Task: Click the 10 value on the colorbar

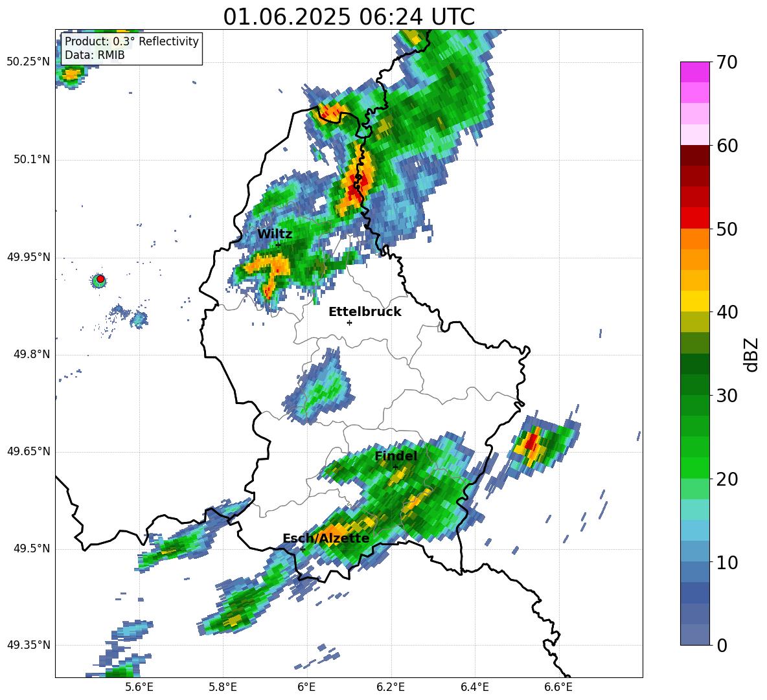Action: pos(727,562)
